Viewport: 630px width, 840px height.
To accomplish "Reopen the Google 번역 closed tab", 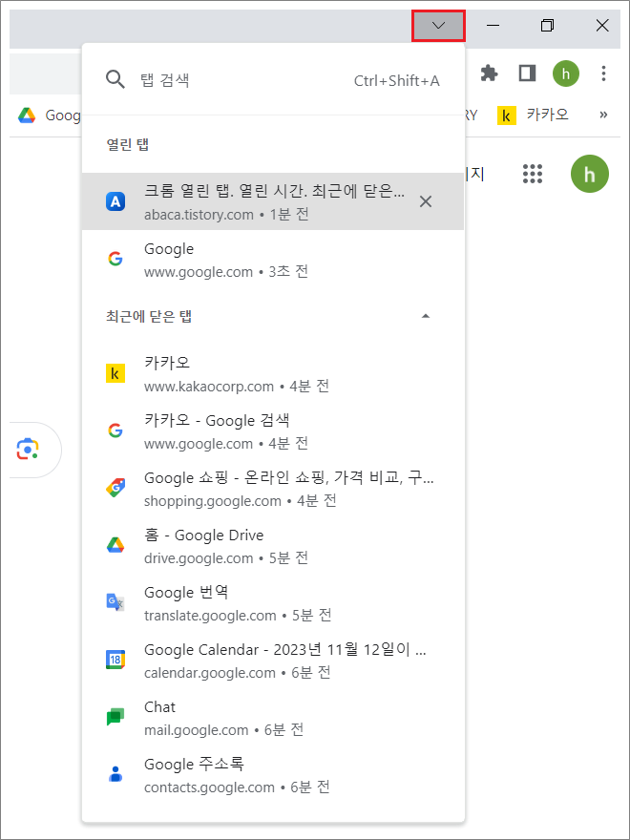I will [x=273, y=603].
